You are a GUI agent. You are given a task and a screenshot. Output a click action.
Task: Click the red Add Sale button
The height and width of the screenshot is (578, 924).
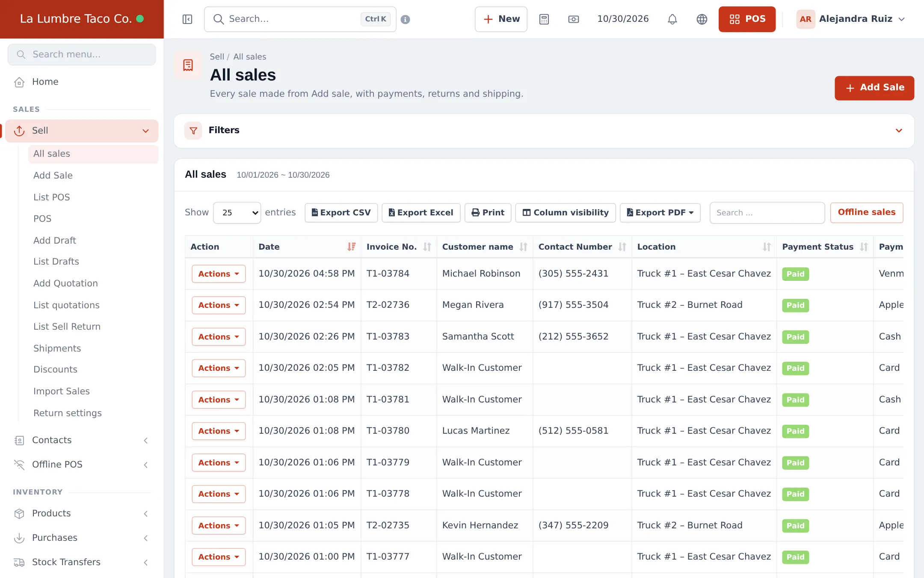[x=874, y=88]
